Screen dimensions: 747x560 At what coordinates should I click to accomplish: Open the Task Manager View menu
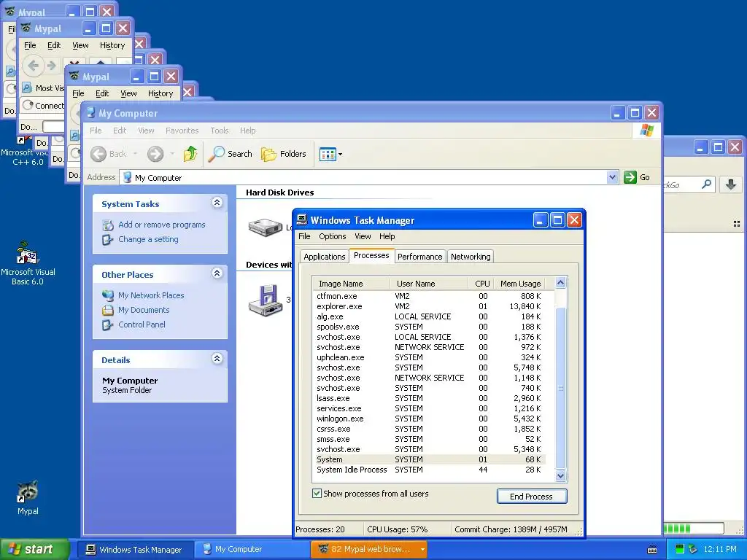[x=363, y=236]
